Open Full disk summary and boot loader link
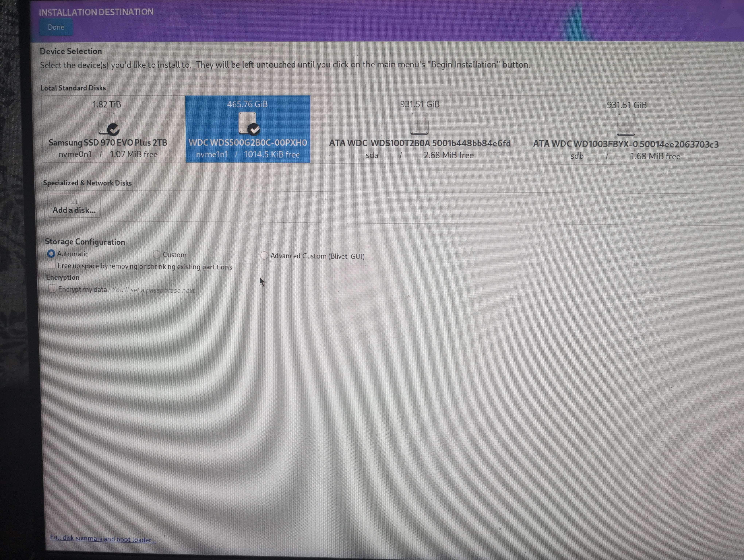The width and height of the screenshot is (744, 560). click(103, 538)
